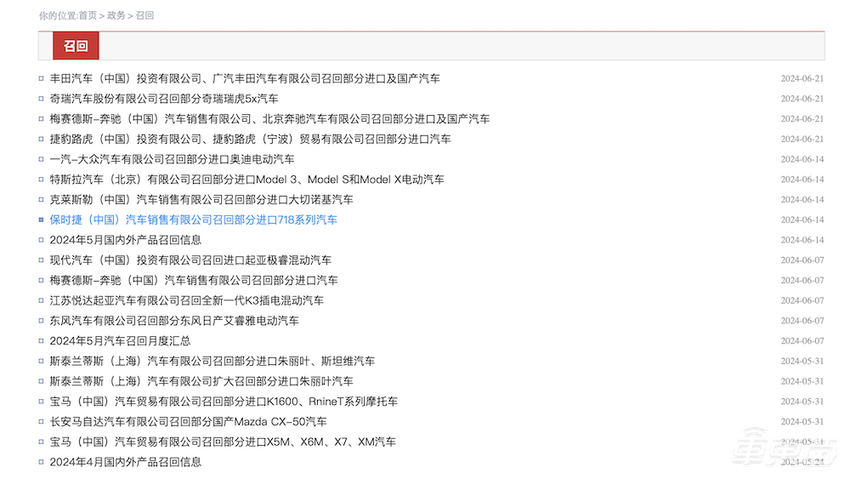Open Tesla Model 3, S, X recall notice
Viewport: 850px width, 479px height.
point(247,180)
